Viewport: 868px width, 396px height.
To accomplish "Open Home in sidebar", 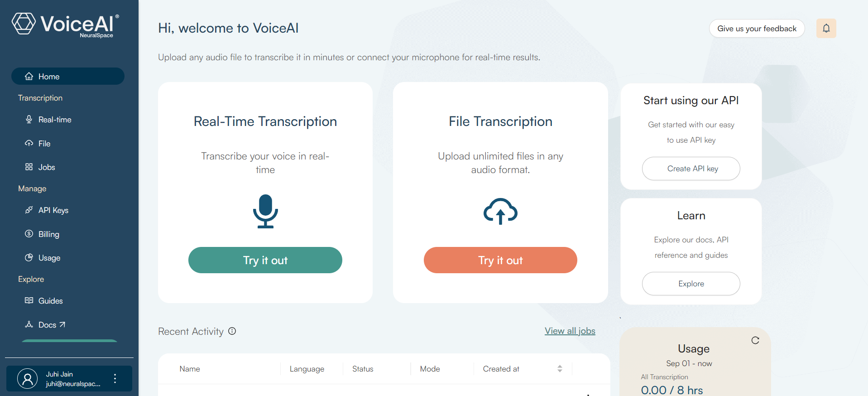I will point(68,76).
